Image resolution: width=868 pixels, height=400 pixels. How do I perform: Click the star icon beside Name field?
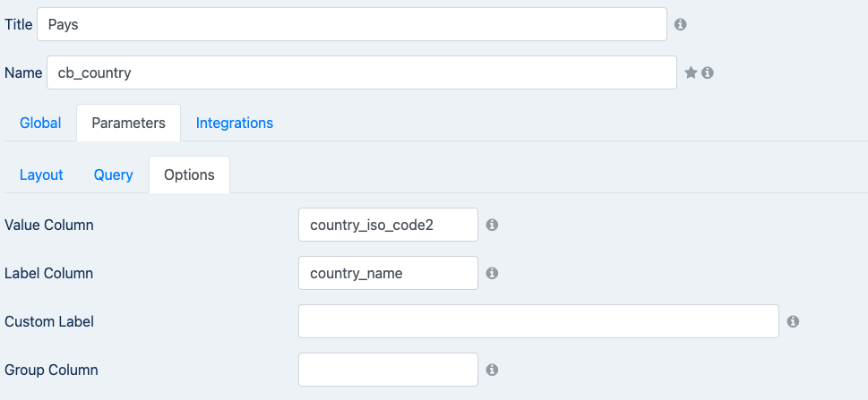tap(691, 72)
